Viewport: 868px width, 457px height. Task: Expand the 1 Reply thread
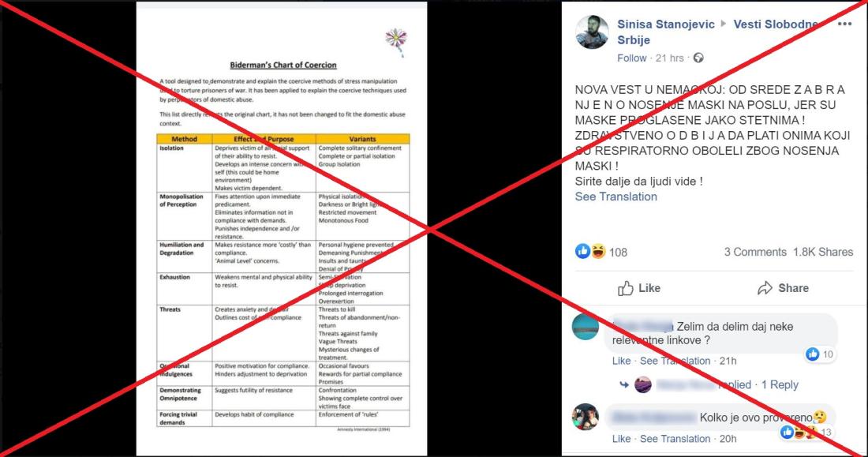point(780,384)
